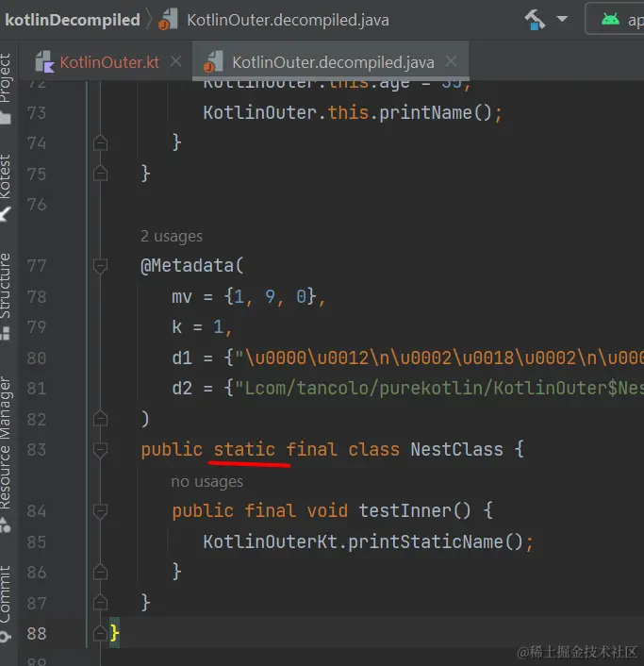Open the dropdown arrow next to hammer
This screenshot has width=644, height=666.
pyautogui.click(x=562, y=19)
